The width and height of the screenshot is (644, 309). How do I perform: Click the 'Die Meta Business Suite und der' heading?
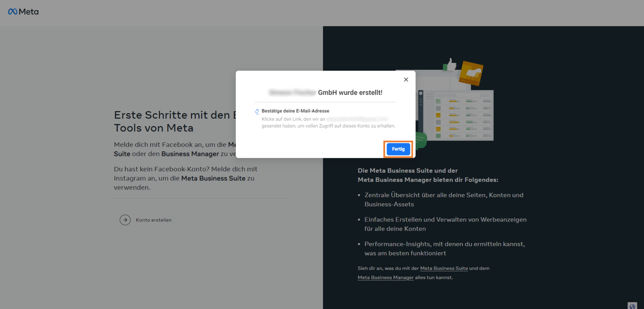pyautogui.click(x=428, y=175)
